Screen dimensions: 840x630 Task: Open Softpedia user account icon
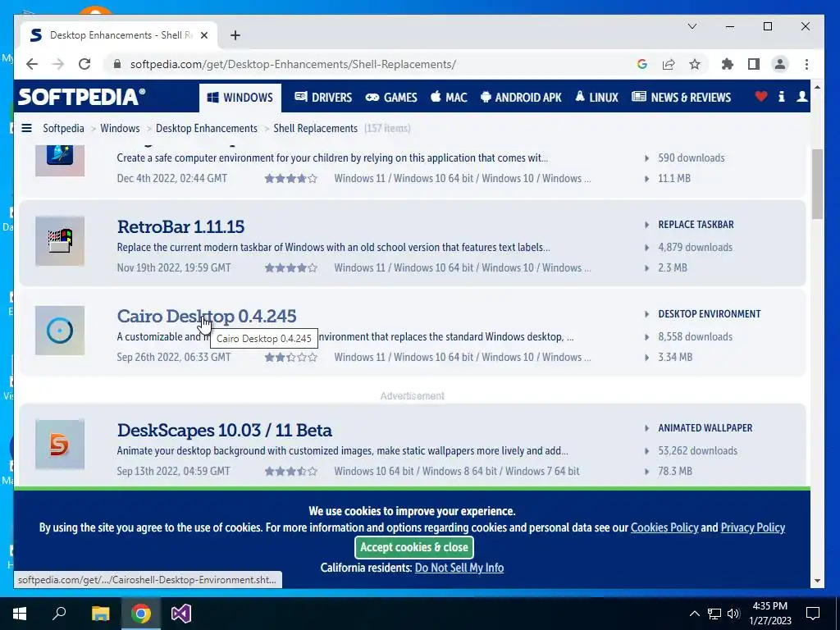[802, 97]
